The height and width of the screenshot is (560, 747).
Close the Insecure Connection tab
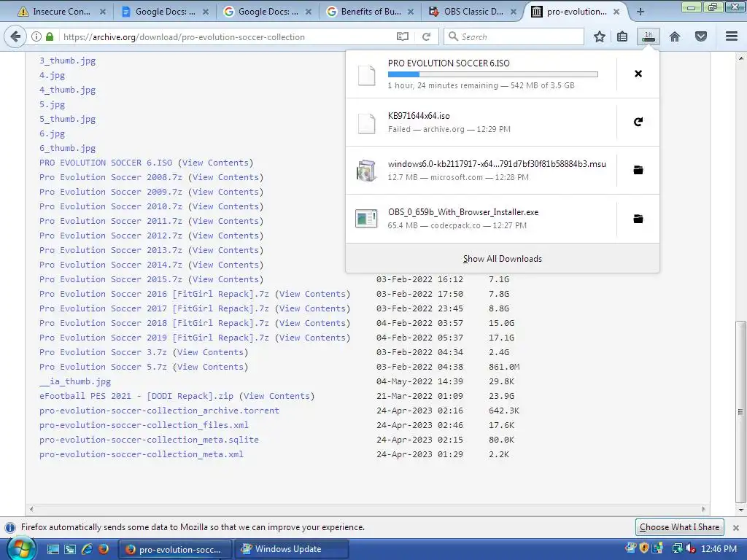[102, 12]
